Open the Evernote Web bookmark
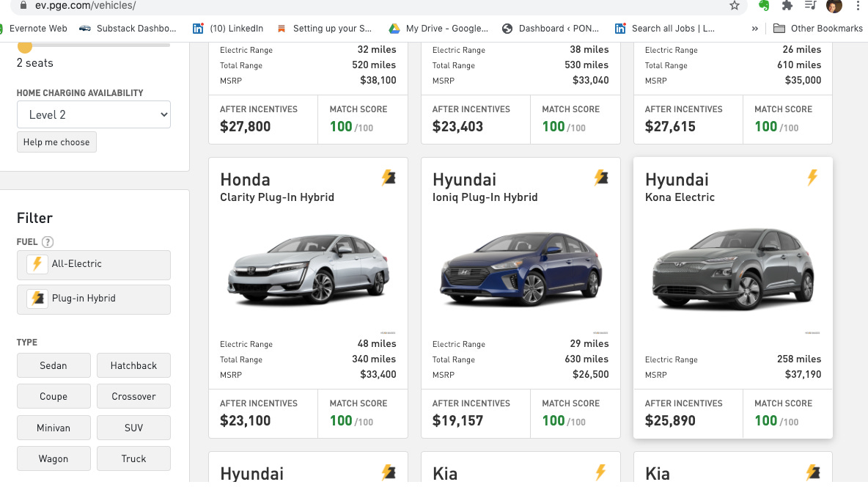This screenshot has height=490, width=868. [33, 28]
